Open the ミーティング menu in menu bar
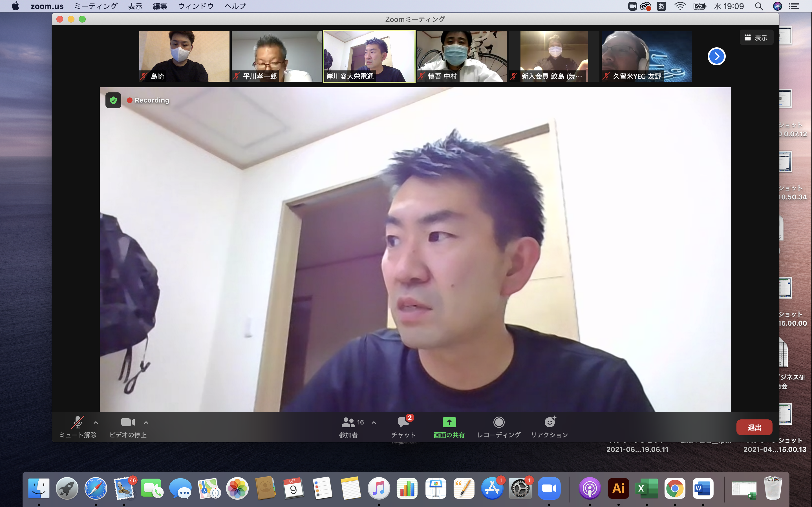 (x=96, y=6)
